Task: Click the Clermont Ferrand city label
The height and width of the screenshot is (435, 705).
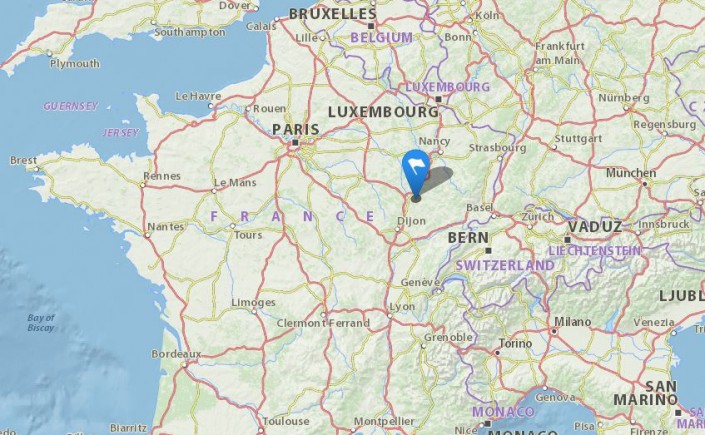Action: point(323,323)
